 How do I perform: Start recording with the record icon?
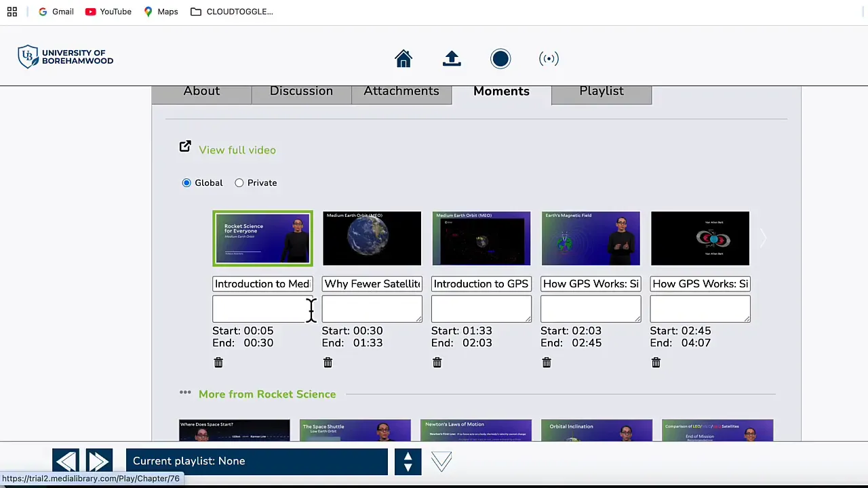[x=500, y=59]
